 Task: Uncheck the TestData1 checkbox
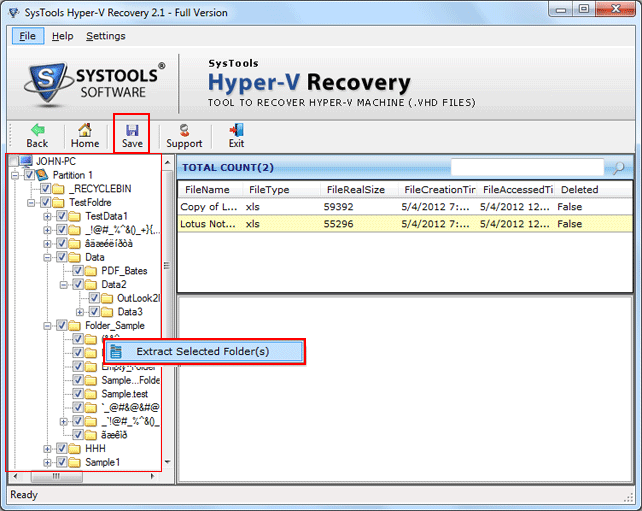coord(61,216)
